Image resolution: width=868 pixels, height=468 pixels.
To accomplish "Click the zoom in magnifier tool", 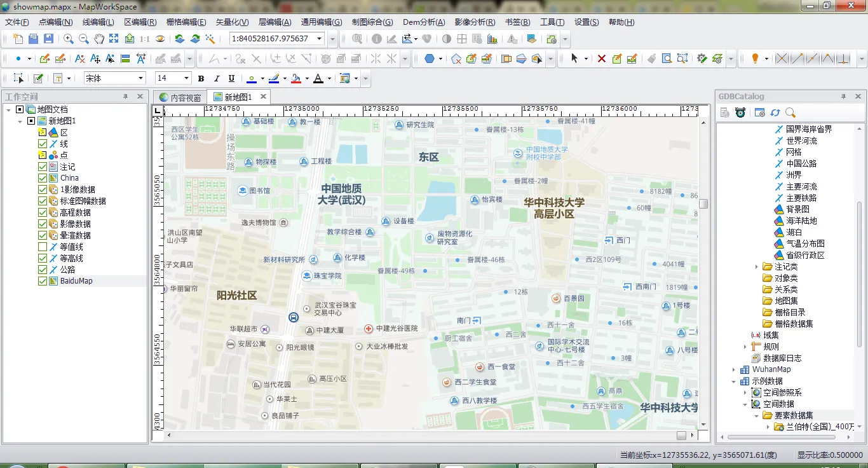I will tap(69, 39).
